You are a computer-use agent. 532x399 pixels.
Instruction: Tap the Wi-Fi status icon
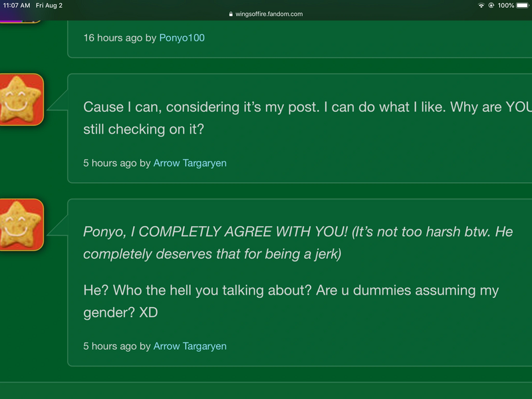point(481,5)
